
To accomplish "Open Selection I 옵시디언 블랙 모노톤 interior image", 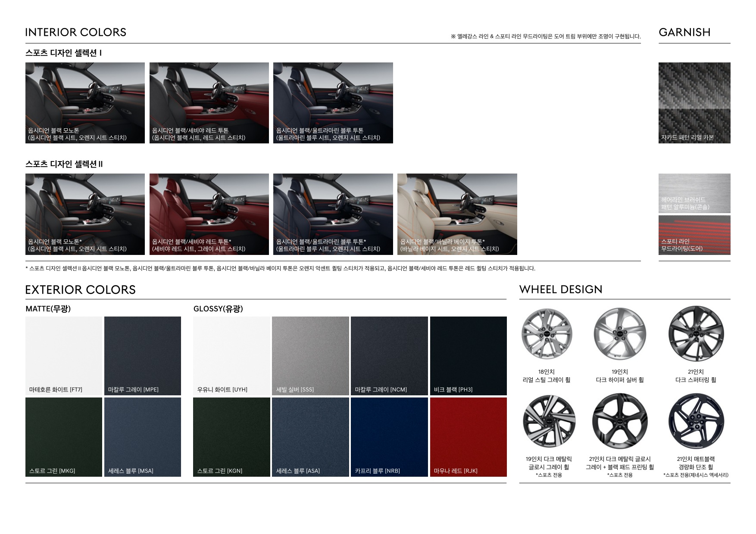I will (x=85, y=102).
